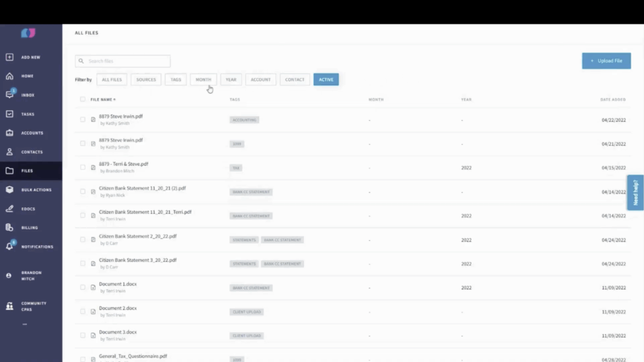The width and height of the screenshot is (644, 362).
Task: Click the Bulk Actions icon
Action: (x=9, y=190)
